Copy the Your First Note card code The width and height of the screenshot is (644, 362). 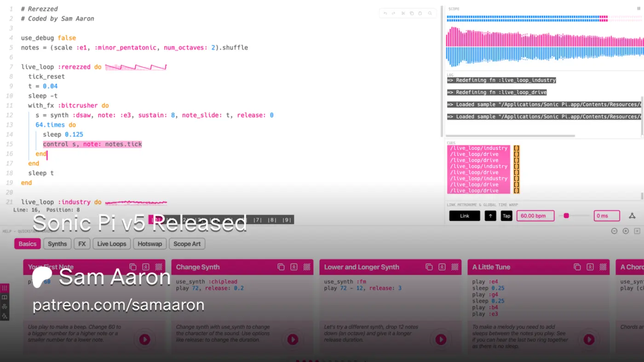(133, 267)
